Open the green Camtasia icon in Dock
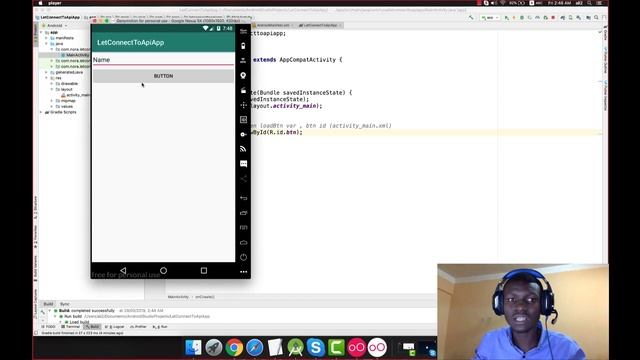Image resolution: width=640 pixels, height=360 pixels. click(x=336, y=347)
